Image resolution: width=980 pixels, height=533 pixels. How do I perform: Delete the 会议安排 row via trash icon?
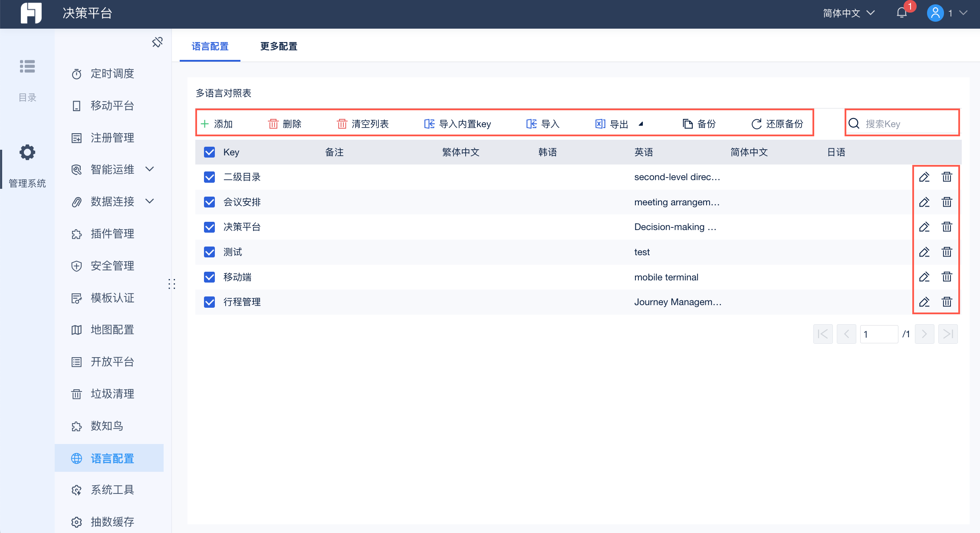pyautogui.click(x=947, y=202)
